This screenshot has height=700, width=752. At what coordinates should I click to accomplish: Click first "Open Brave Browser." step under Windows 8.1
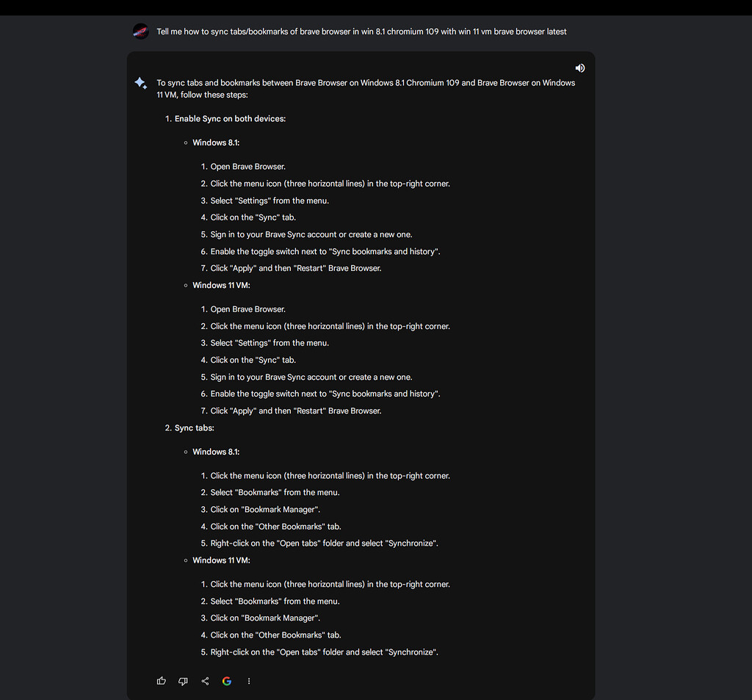[x=248, y=167]
